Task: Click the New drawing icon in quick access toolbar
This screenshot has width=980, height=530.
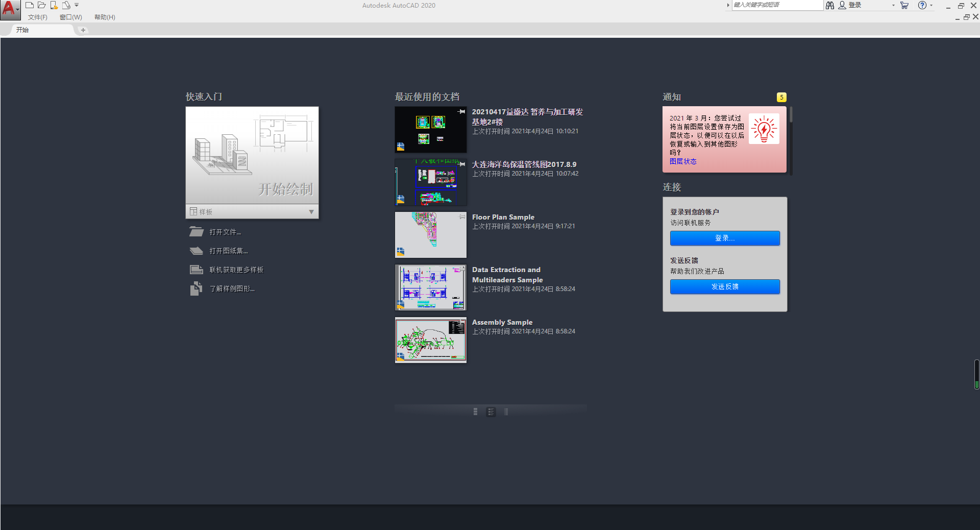Action: [30, 5]
